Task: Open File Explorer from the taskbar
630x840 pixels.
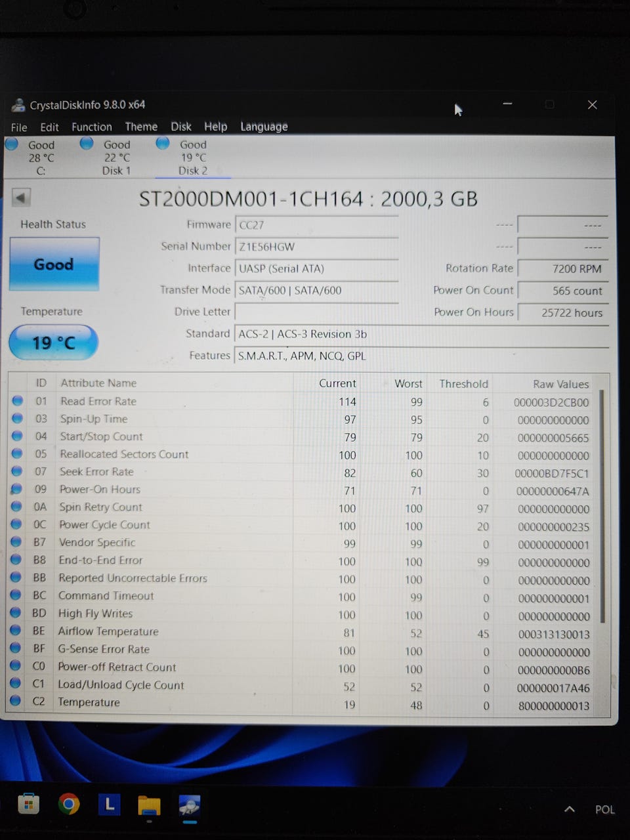Action: click(149, 805)
